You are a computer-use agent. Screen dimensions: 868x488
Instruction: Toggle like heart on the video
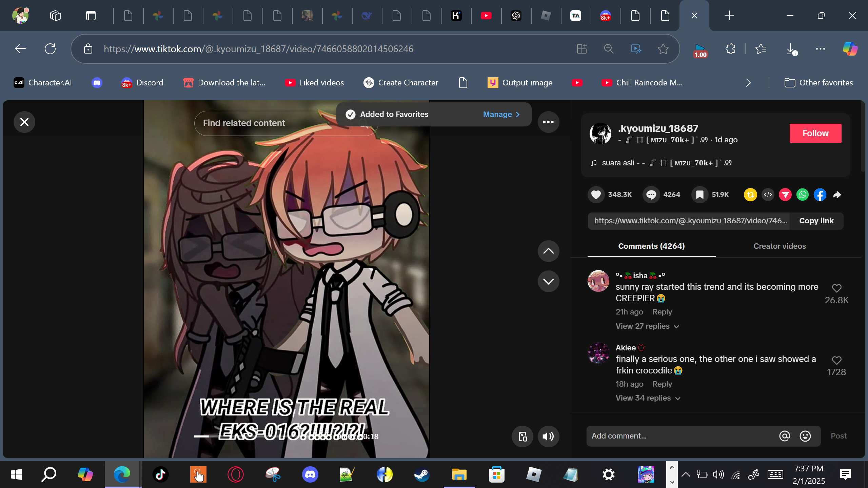[x=596, y=195]
